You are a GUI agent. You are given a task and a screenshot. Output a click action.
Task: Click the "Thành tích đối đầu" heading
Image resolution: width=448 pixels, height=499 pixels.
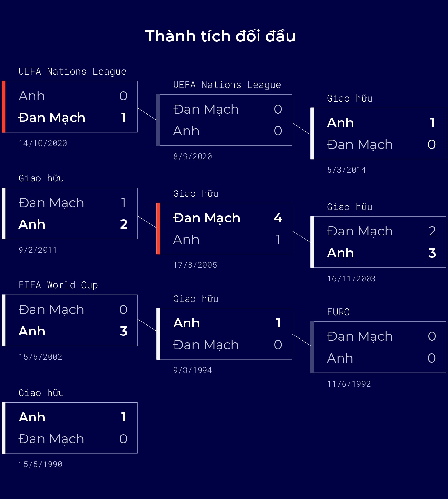click(x=220, y=36)
